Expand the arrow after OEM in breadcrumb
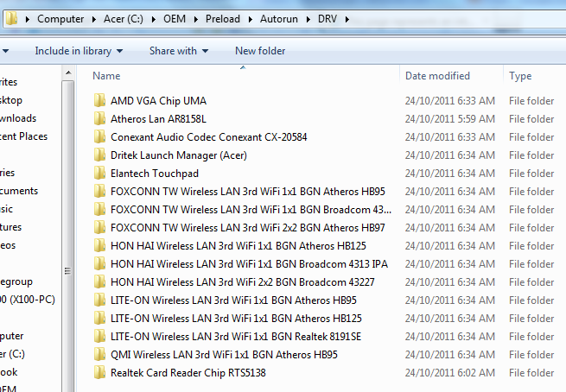Screen dimensions: 566x392 pos(195,19)
